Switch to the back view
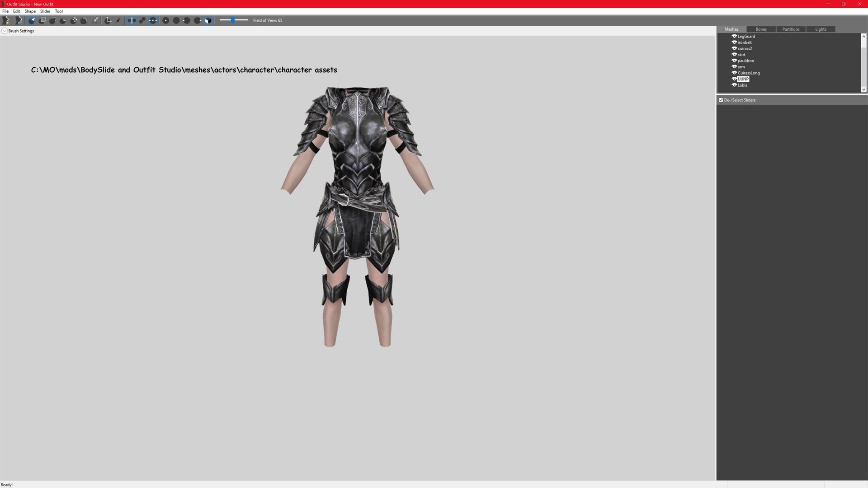 176,20
